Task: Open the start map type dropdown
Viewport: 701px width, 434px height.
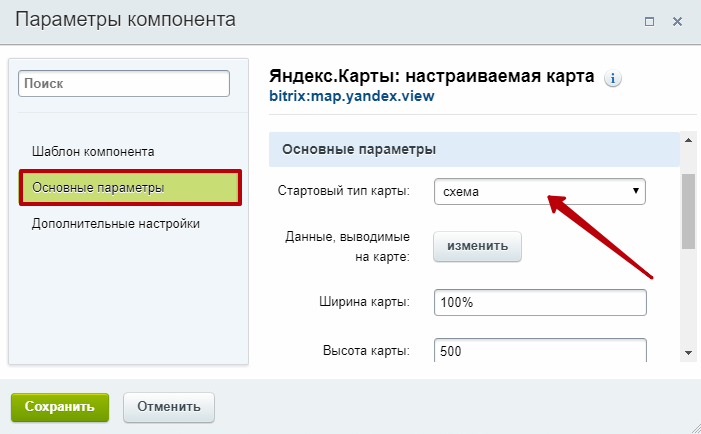Action: [x=540, y=191]
